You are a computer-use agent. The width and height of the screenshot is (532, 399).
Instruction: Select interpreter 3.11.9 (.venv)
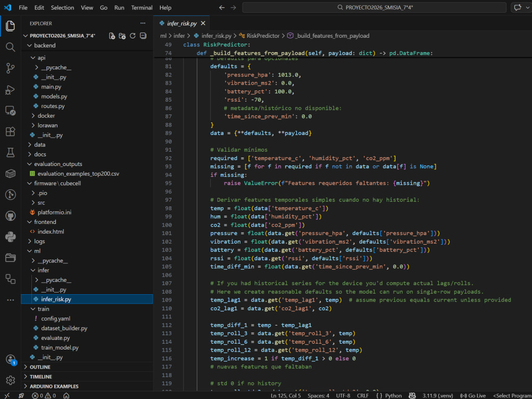point(438,396)
